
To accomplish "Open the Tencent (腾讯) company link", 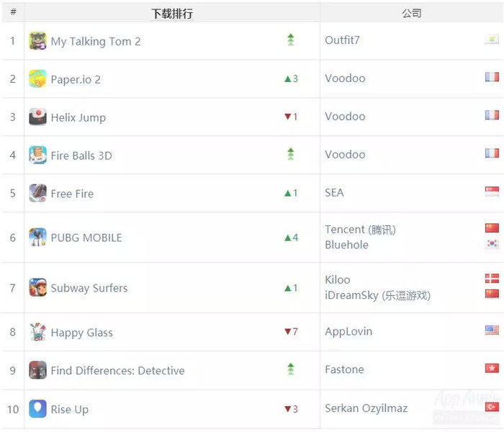I will [x=360, y=230].
